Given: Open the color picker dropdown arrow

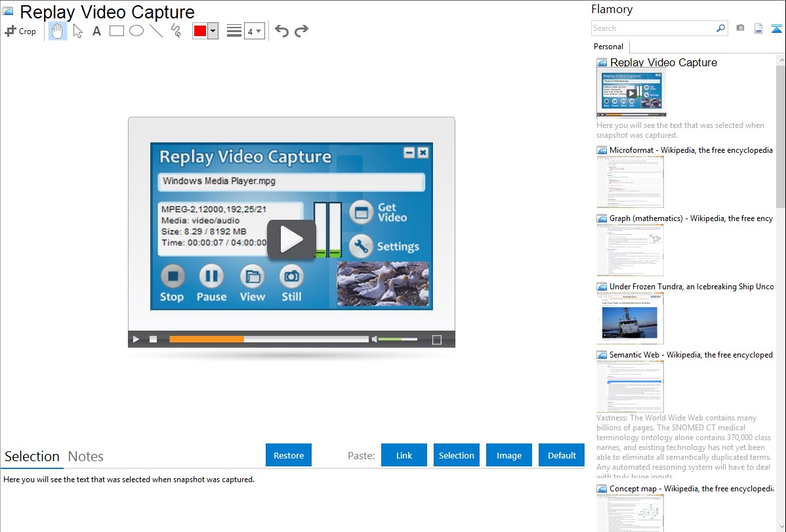Looking at the screenshot, I should 213,31.
